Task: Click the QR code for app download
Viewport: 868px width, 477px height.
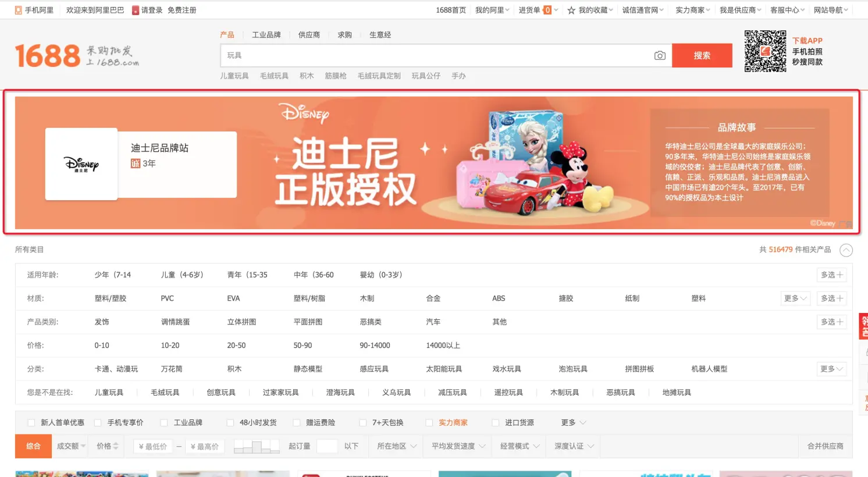Action: pyautogui.click(x=766, y=51)
